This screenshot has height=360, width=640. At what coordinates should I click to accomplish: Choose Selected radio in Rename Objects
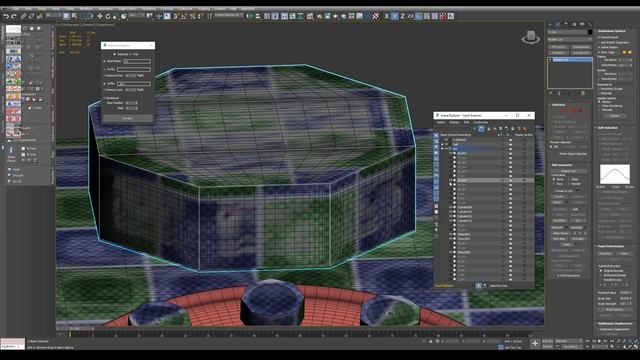click(115, 54)
